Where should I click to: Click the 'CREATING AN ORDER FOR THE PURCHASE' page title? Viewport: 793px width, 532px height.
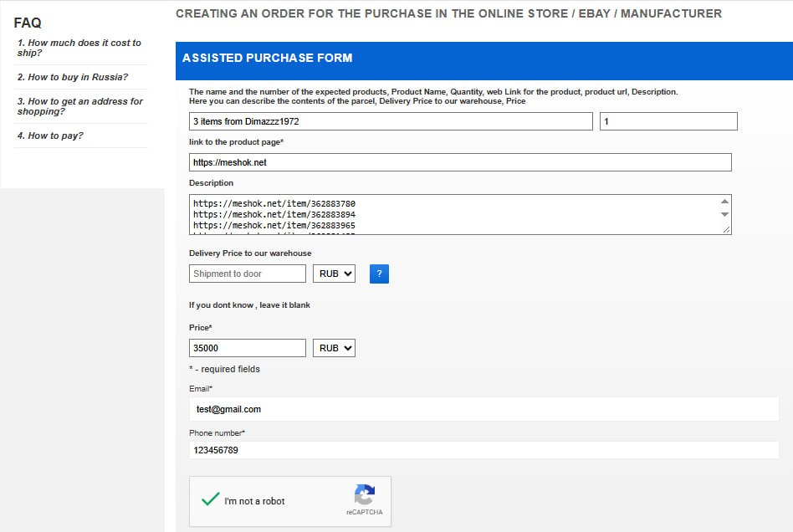tap(448, 13)
